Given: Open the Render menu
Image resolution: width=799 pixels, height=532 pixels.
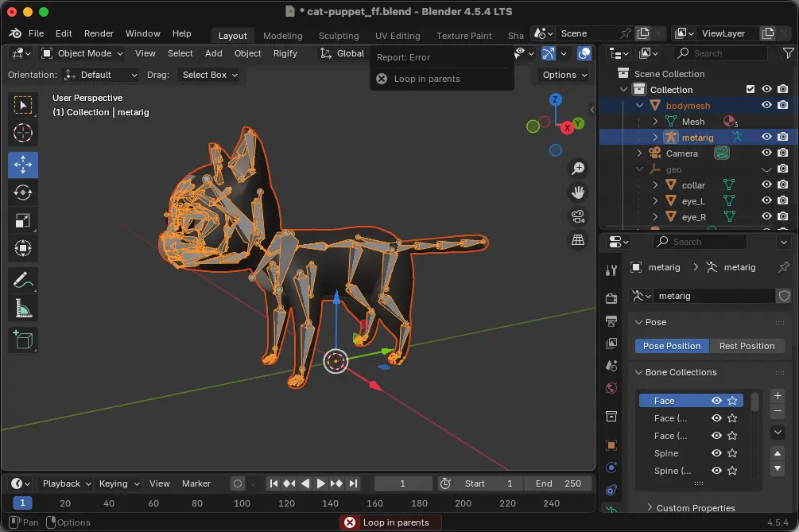Looking at the screenshot, I should [99, 33].
